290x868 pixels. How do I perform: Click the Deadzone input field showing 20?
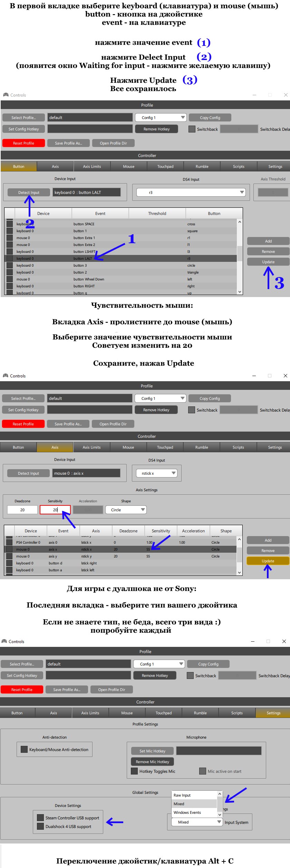pyautogui.click(x=22, y=510)
